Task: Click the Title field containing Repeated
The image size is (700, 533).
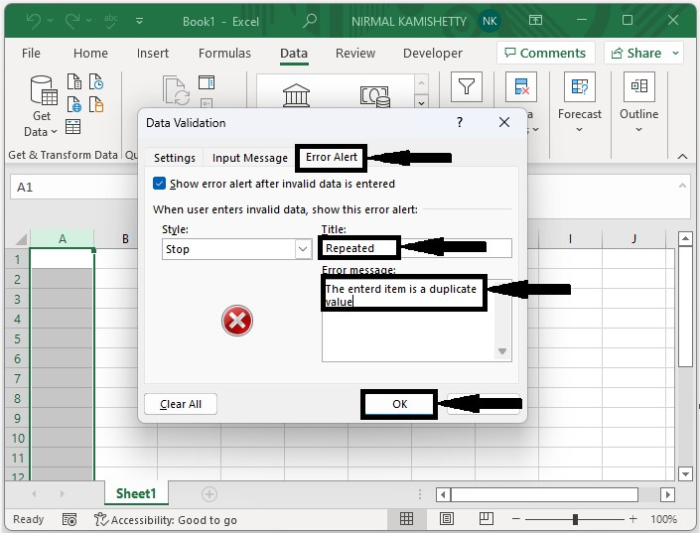Action: 416,248
